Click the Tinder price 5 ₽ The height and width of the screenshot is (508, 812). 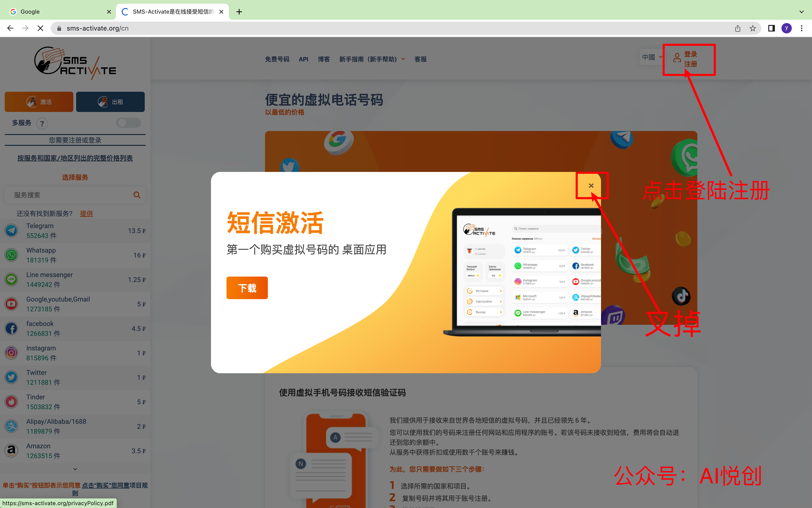pyautogui.click(x=141, y=402)
